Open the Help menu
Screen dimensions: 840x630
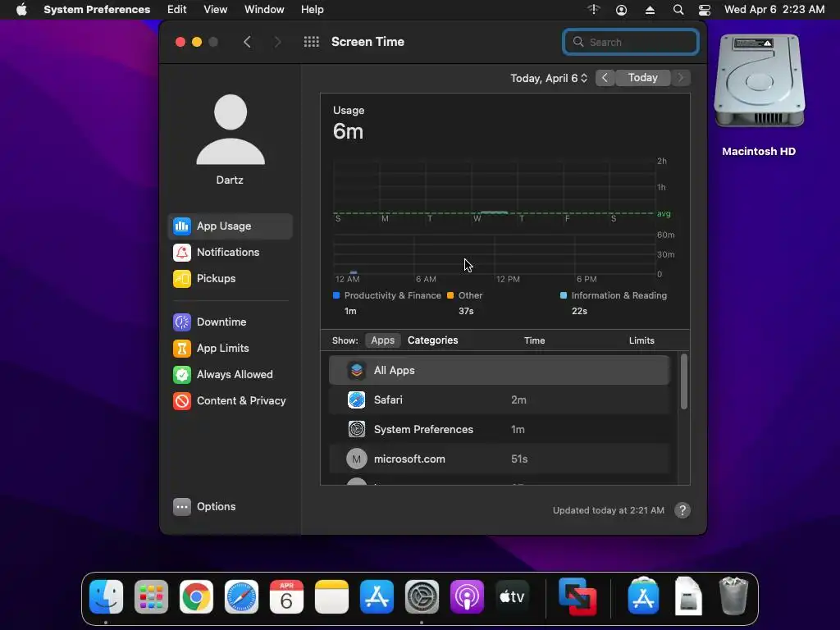click(x=312, y=10)
